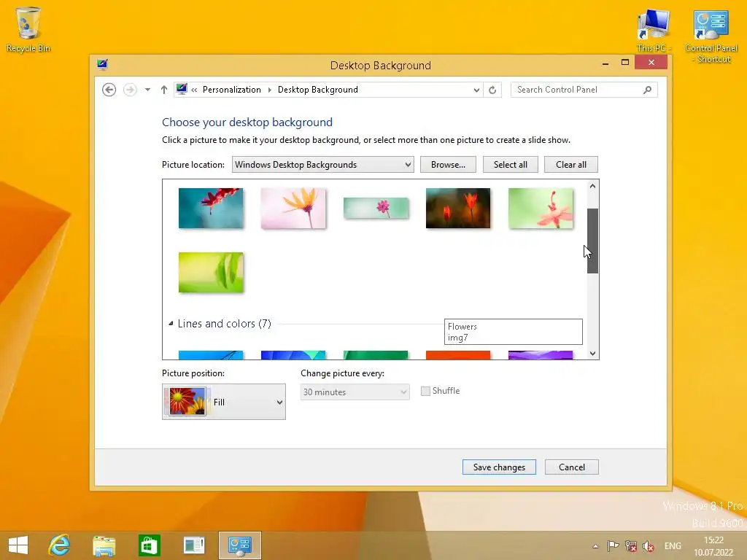747x560 pixels.
Task: Open File Explorer from taskbar
Action: tap(104, 545)
